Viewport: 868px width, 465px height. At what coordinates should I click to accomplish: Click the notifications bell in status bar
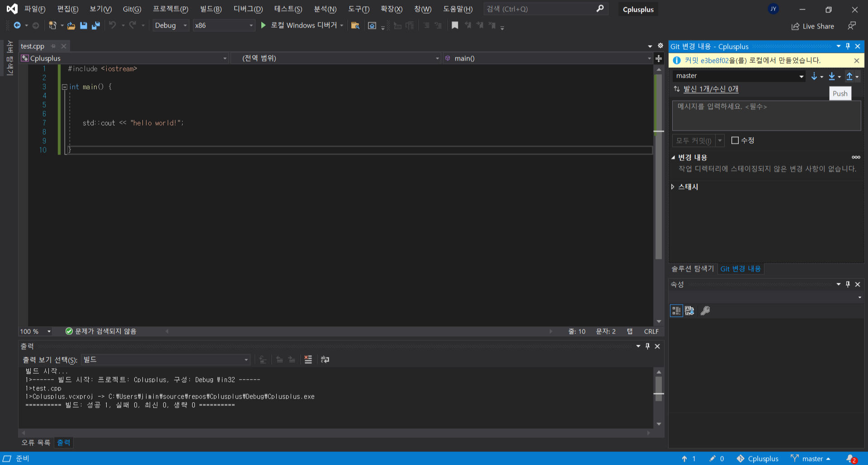(850, 459)
